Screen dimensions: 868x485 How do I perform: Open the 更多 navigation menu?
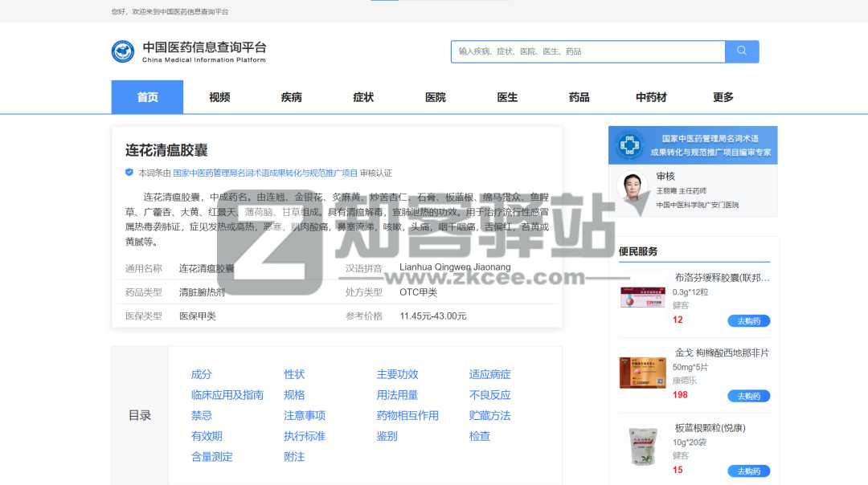723,96
